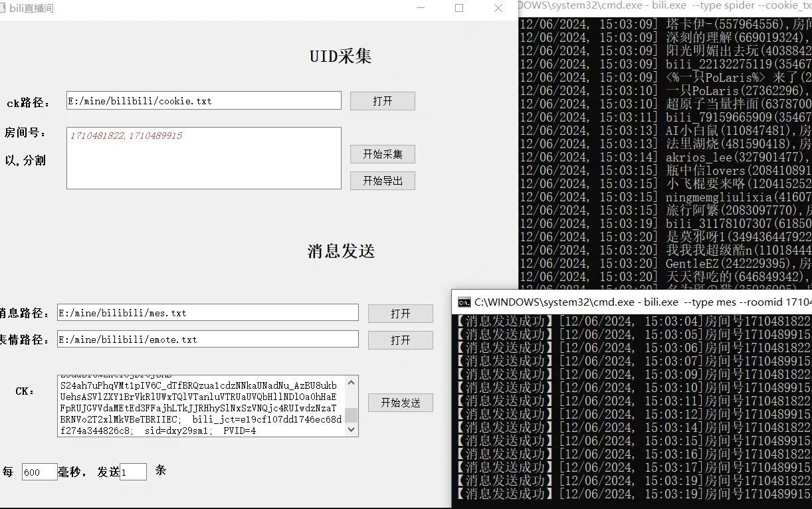The image size is (812, 509).
Task: Click the 房间号 label
Action: click(25, 133)
